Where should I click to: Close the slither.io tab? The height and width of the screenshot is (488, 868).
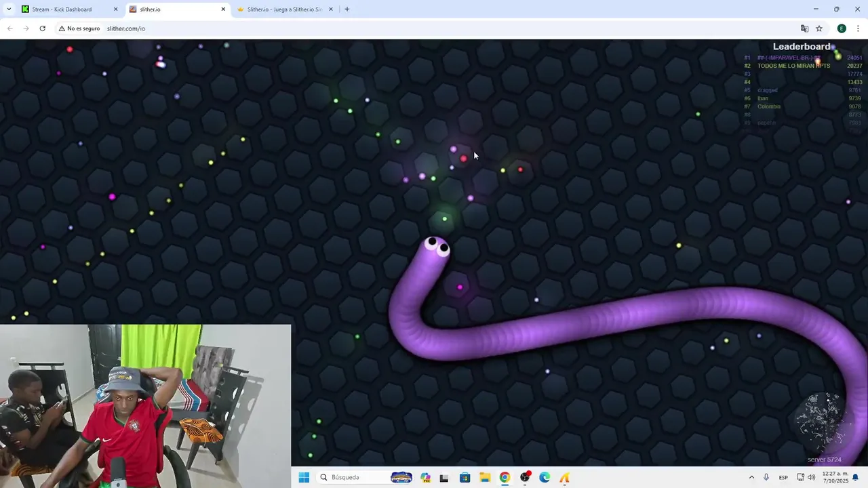223,9
